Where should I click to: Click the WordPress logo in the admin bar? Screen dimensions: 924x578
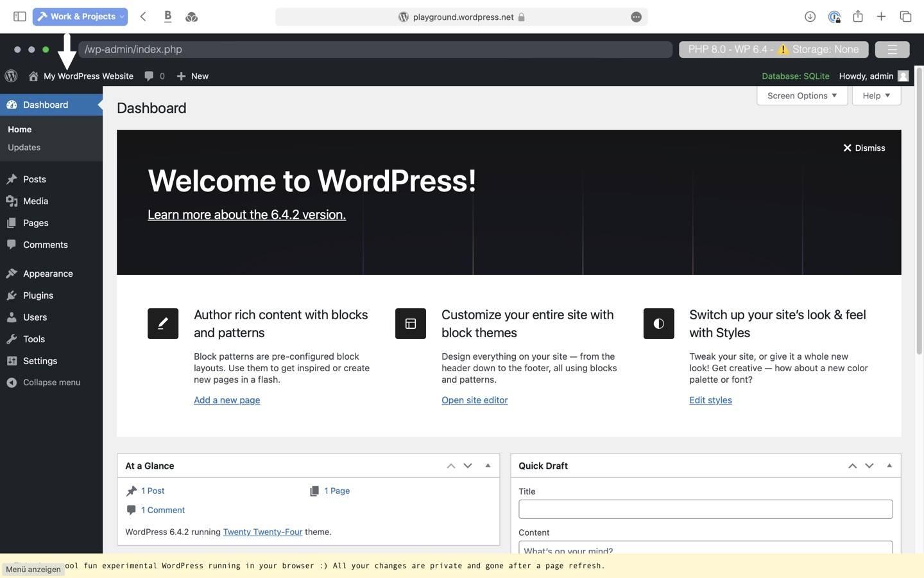tap(11, 76)
